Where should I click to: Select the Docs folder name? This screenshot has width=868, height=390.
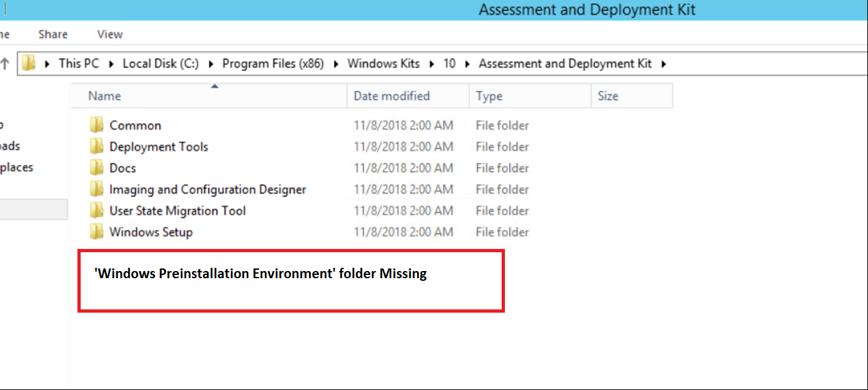coord(122,168)
